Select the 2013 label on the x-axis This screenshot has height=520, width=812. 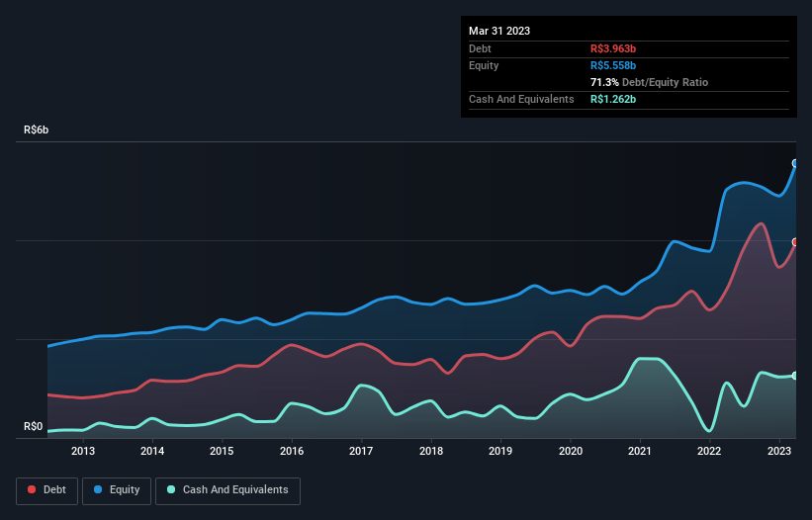(x=83, y=452)
